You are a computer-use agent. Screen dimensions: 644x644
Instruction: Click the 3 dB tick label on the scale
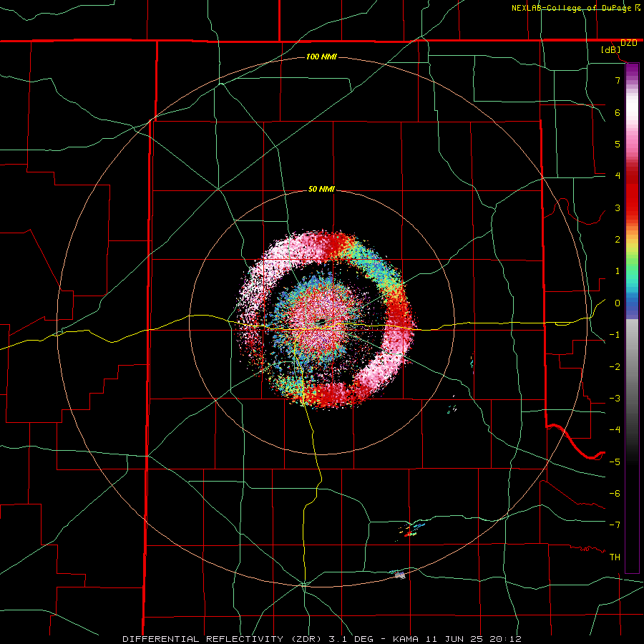click(618, 208)
